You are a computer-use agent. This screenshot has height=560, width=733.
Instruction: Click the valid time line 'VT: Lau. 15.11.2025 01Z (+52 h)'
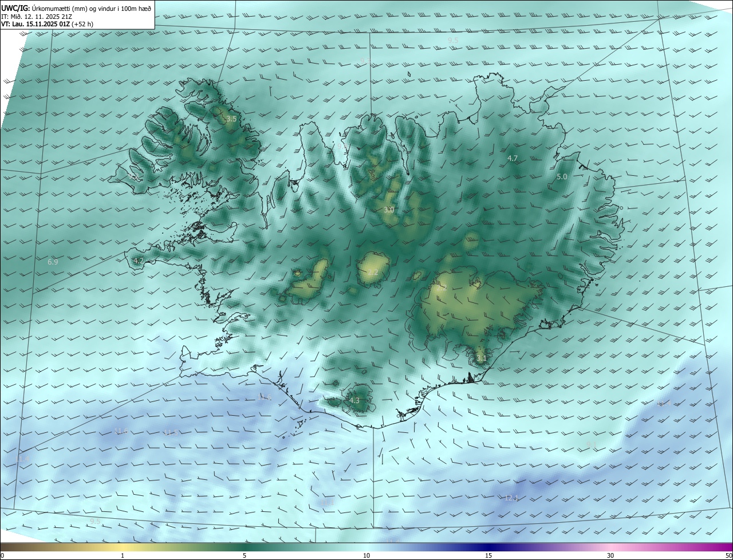48,24
